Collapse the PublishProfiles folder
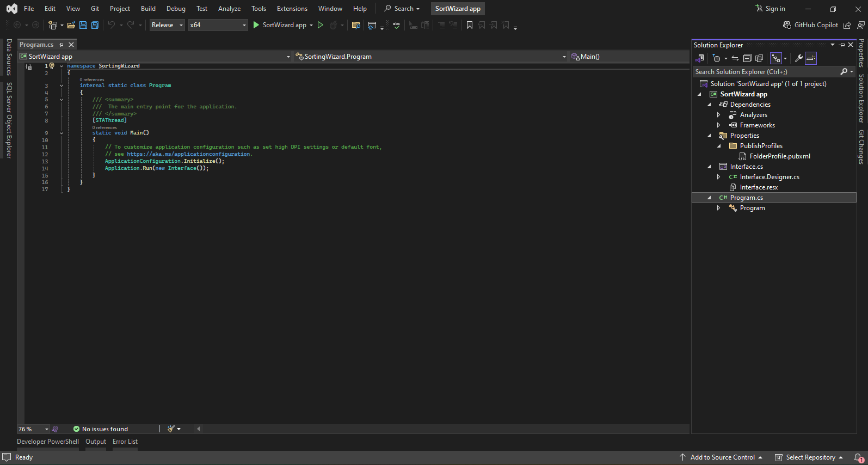This screenshot has width=868, height=465. pos(719,146)
